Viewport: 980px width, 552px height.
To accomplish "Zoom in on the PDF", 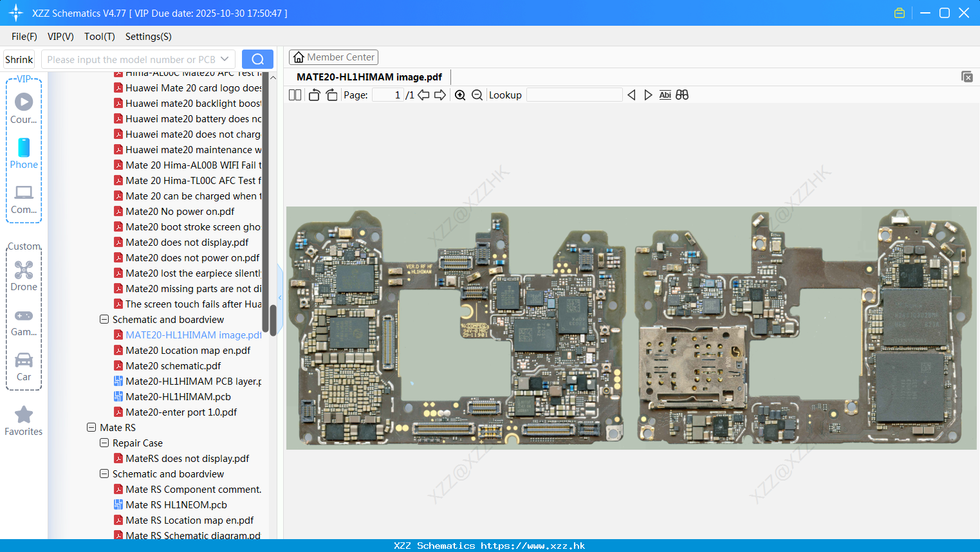I will [460, 95].
